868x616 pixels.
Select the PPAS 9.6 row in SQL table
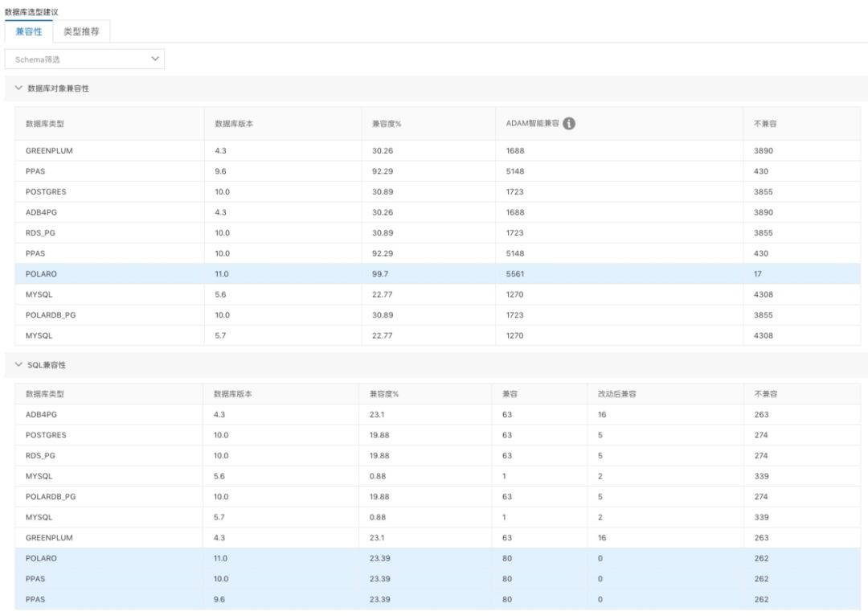(x=437, y=599)
